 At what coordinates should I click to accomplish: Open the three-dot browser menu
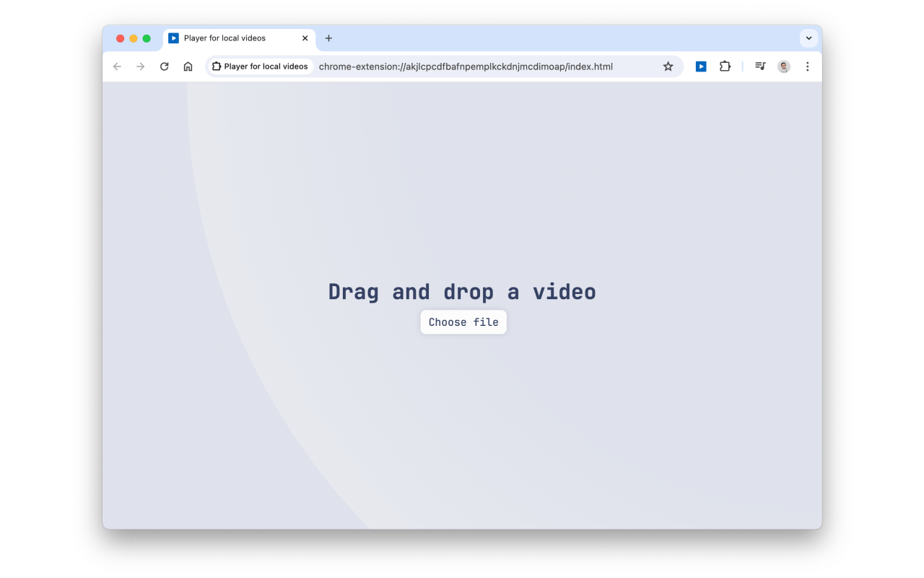(807, 66)
